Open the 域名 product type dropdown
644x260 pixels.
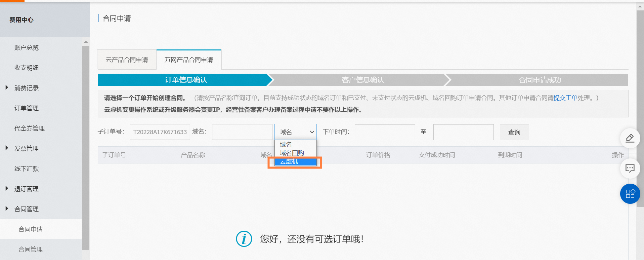coord(296,132)
